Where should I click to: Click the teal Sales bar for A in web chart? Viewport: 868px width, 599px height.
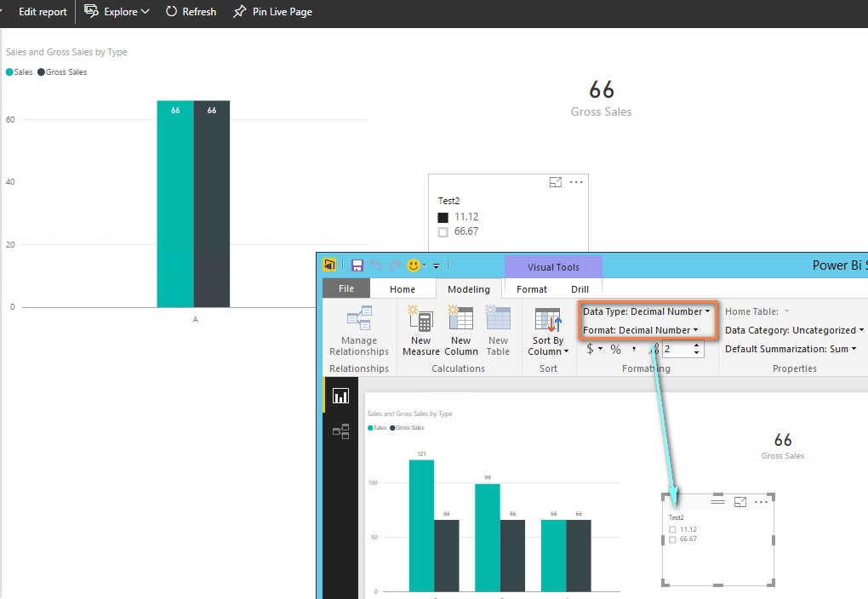[175, 203]
